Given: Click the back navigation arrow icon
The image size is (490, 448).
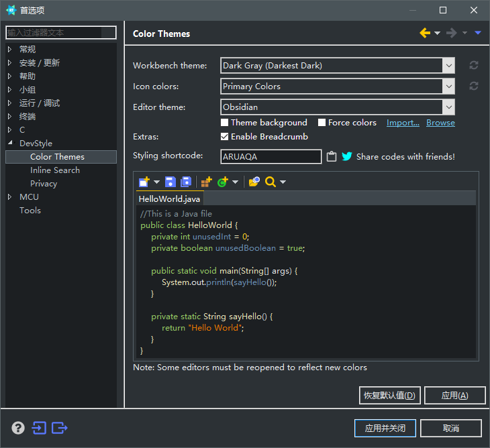Looking at the screenshot, I should (425, 33).
